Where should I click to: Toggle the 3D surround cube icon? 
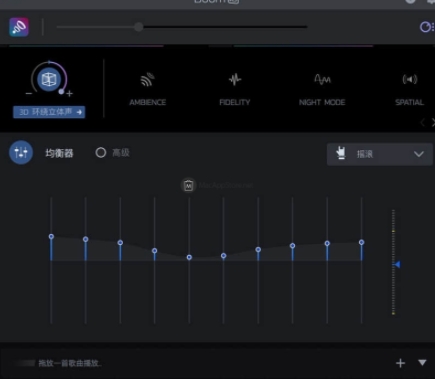point(49,79)
